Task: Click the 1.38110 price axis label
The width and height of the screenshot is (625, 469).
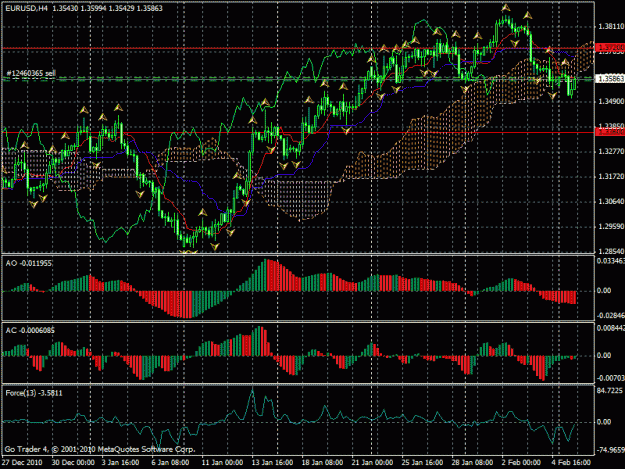Action: (611, 26)
